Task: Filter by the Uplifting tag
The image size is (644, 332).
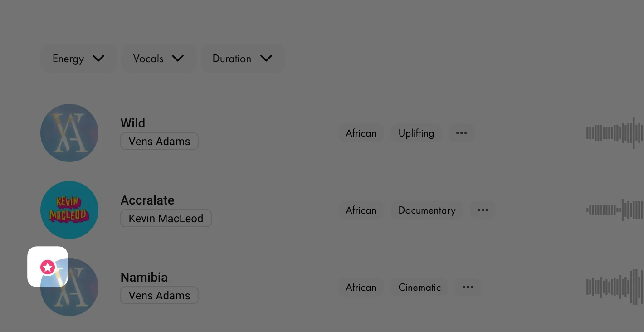Action: [416, 133]
